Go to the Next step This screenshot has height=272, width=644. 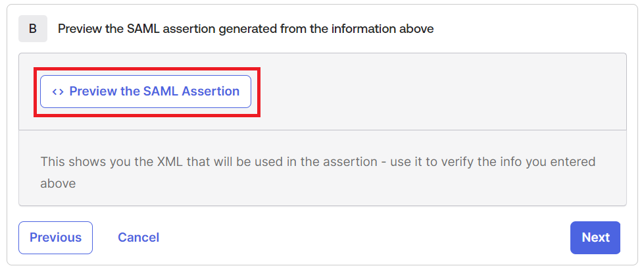click(x=595, y=238)
